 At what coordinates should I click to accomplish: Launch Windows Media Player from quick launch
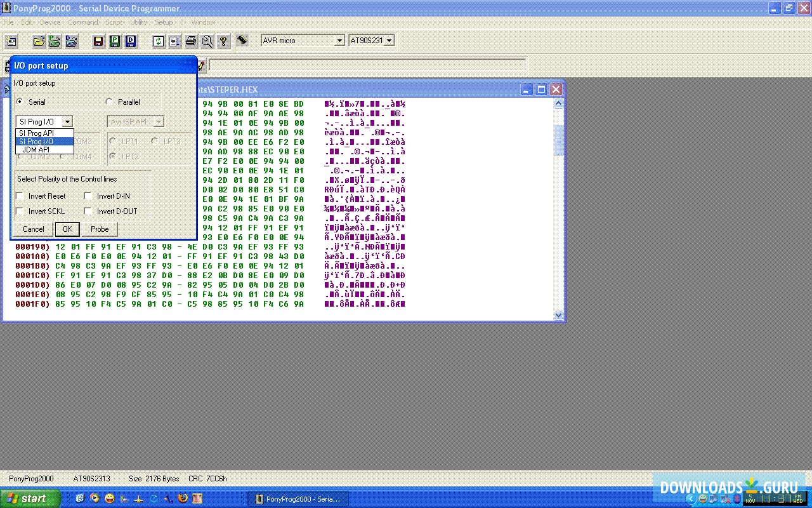pyautogui.click(x=94, y=498)
